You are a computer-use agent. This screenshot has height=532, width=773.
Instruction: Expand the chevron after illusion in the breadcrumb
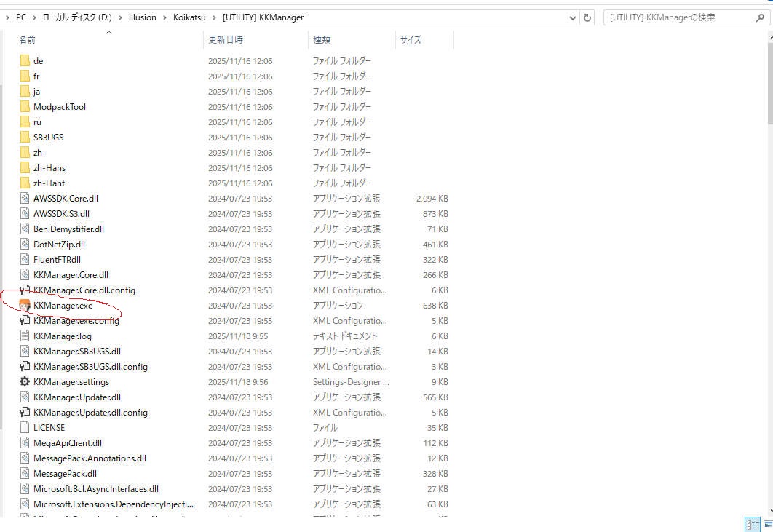point(164,17)
